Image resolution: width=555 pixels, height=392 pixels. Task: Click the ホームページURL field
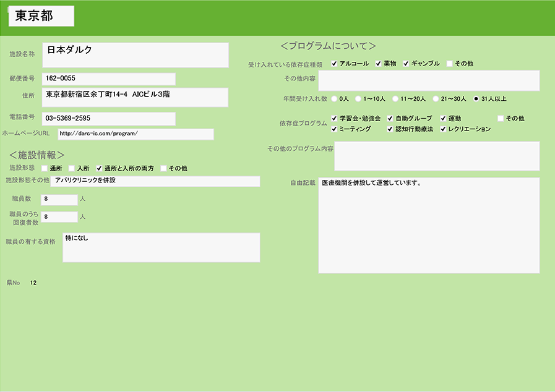[136, 134]
